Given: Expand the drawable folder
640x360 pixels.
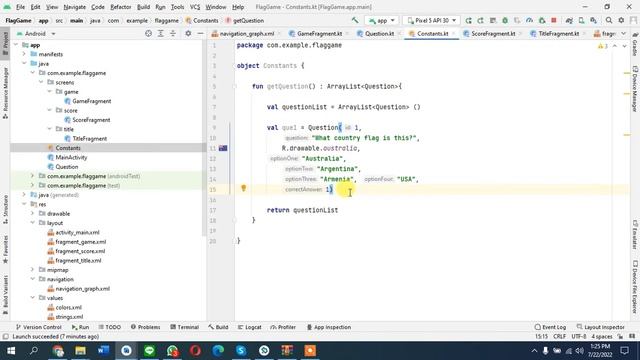Looking at the screenshot, I should [32, 213].
